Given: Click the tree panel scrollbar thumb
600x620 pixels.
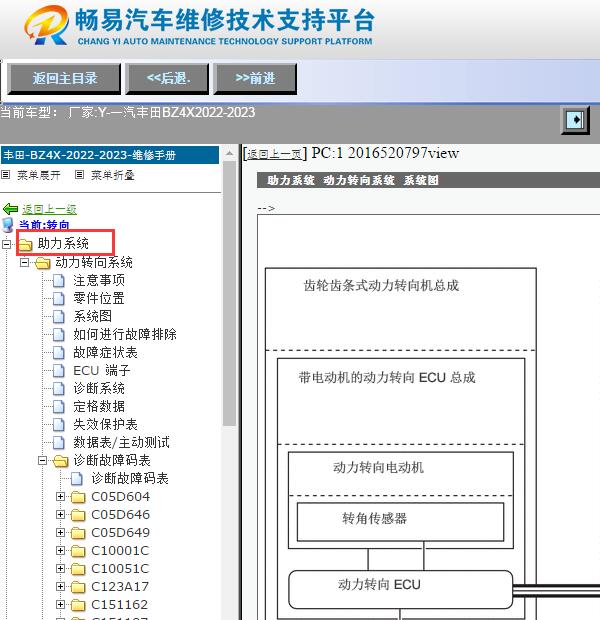Looking at the screenshot, I should (x=229, y=293).
